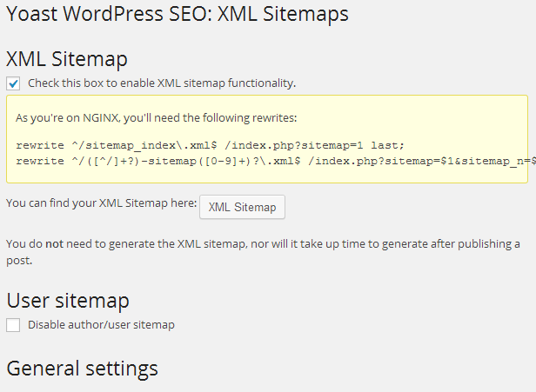Viewport: 536px width, 392px height.
Task: Click the 'General settings' section heading
Action: tap(82, 368)
